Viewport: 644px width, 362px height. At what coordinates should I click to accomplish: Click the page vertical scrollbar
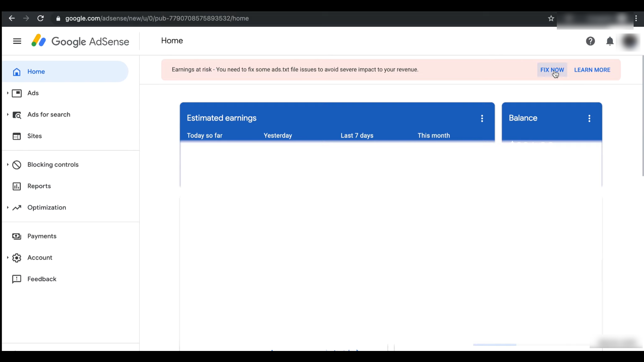(643, 116)
